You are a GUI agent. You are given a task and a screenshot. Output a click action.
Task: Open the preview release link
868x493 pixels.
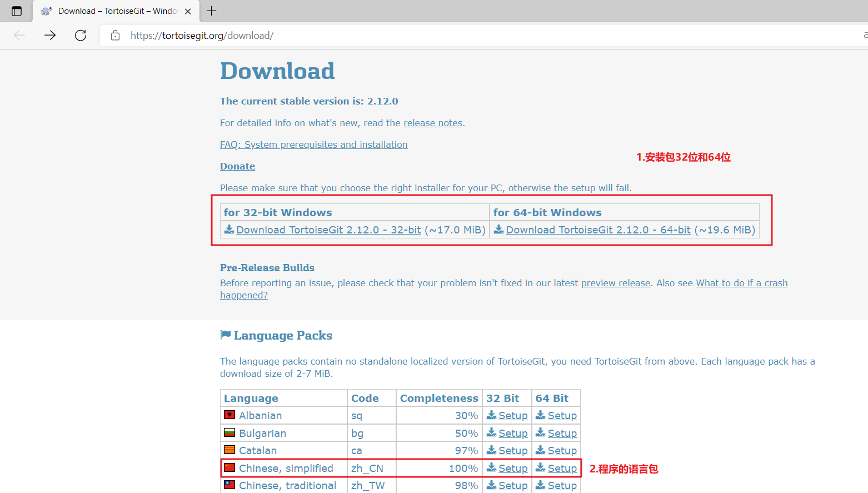pyautogui.click(x=616, y=283)
